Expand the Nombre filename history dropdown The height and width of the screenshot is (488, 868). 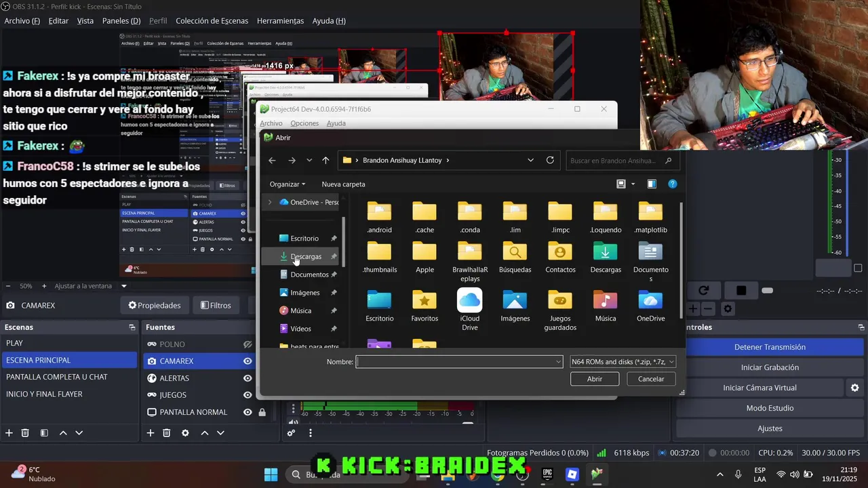coord(559,362)
